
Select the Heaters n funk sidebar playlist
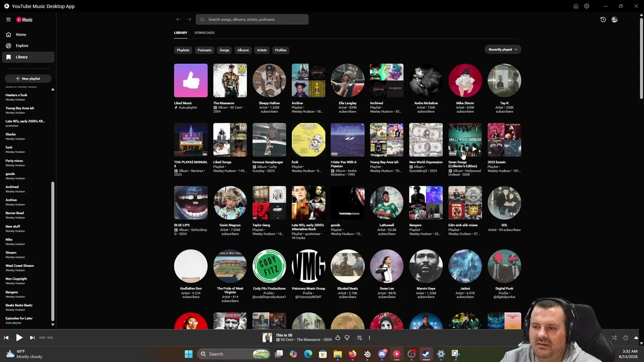click(27, 97)
